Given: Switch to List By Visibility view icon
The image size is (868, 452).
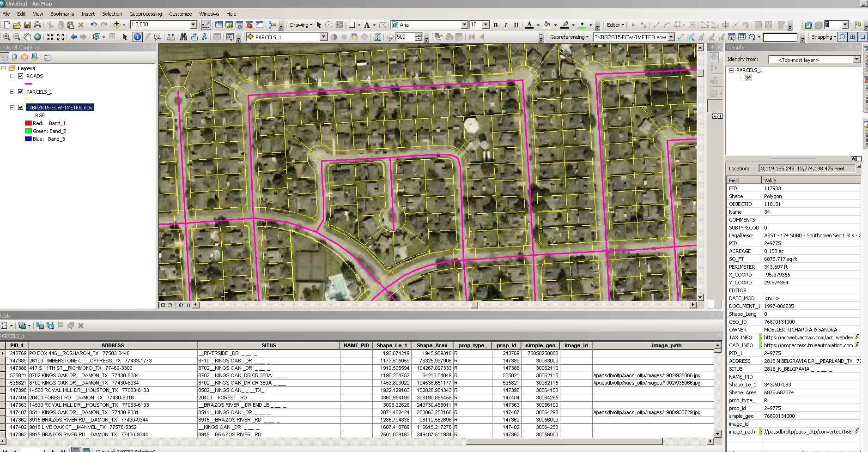Looking at the screenshot, I should point(24,57).
